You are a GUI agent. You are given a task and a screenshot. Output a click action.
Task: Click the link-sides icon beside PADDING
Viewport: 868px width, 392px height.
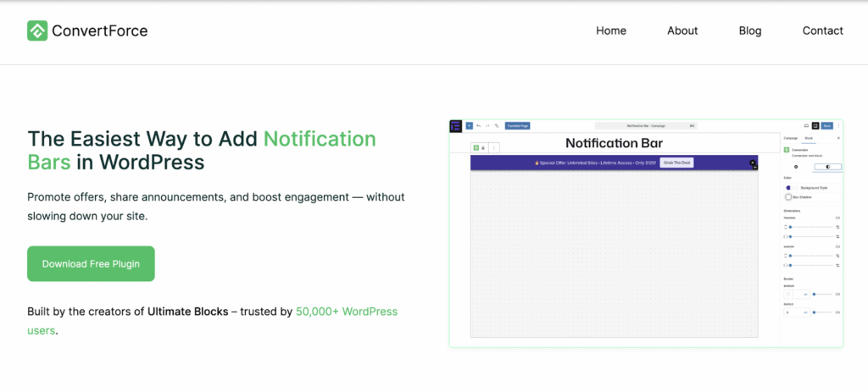pyautogui.click(x=837, y=218)
